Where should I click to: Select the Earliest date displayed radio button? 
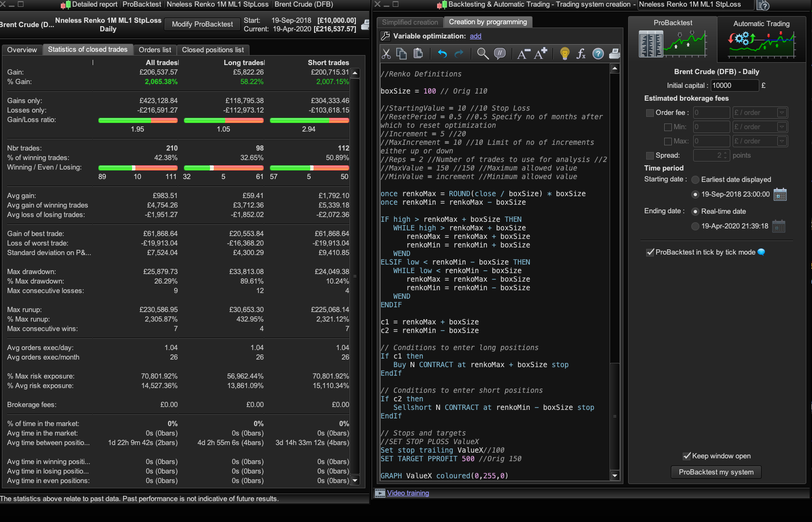(695, 180)
